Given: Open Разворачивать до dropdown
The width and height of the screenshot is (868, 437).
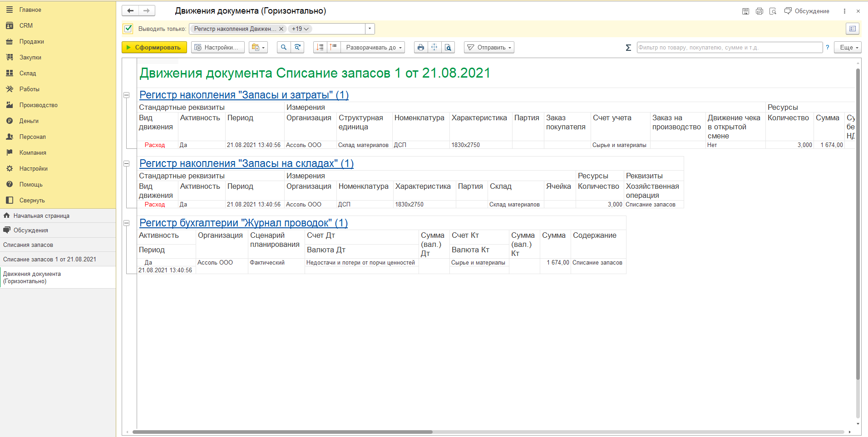Looking at the screenshot, I should click(374, 47).
